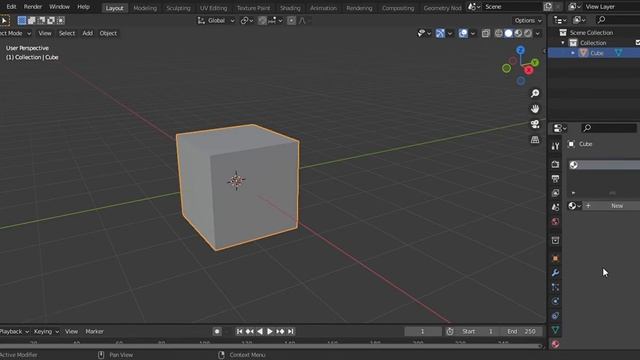Open the Scene properties tab

(555, 207)
